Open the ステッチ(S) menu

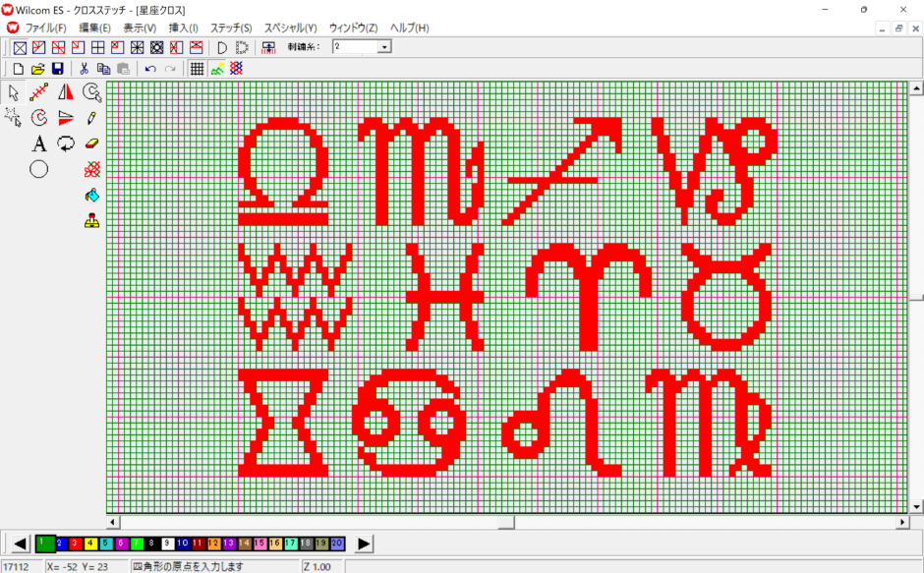(231, 28)
